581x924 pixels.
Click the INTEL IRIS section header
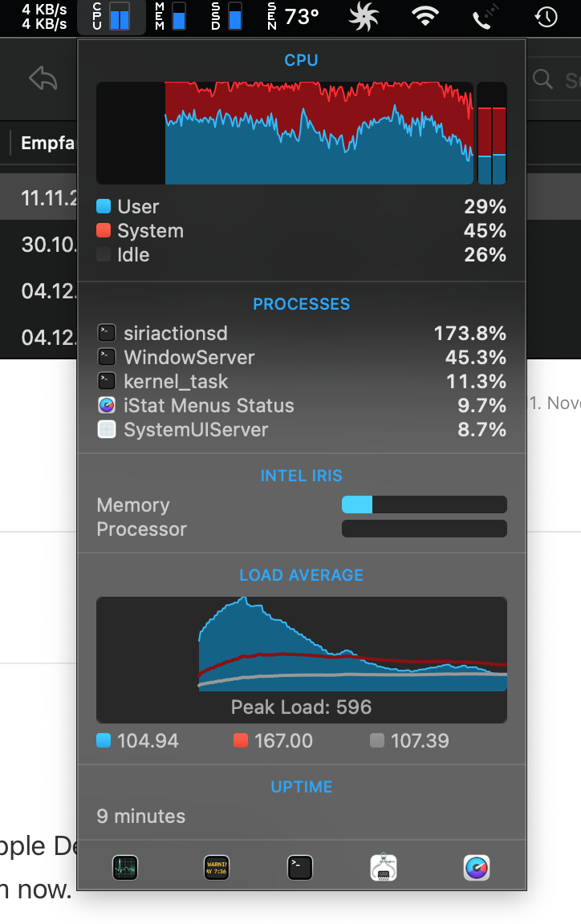pyautogui.click(x=302, y=476)
